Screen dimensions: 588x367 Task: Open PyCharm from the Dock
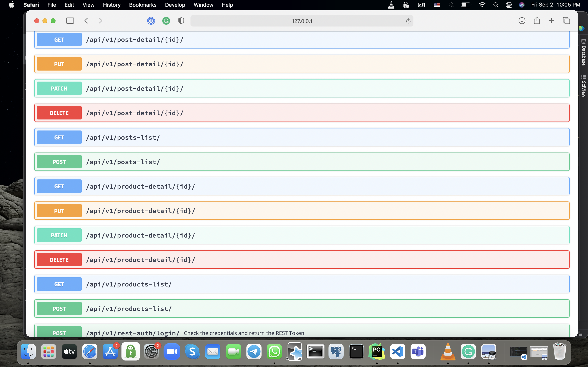pos(377,351)
